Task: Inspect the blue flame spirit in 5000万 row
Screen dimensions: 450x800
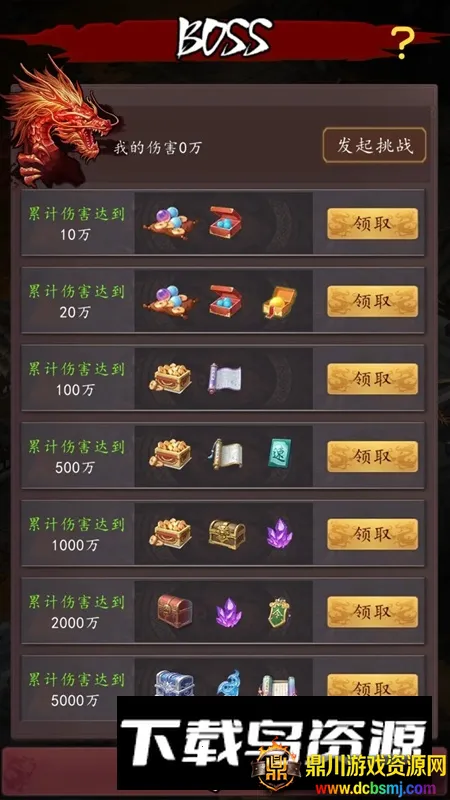Action: click(228, 683)
